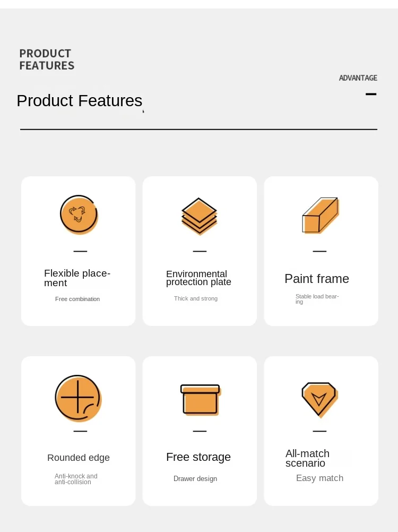
Task: Click the bold PRODUCT FEATURES heading
Action: (x=47, y=59)
